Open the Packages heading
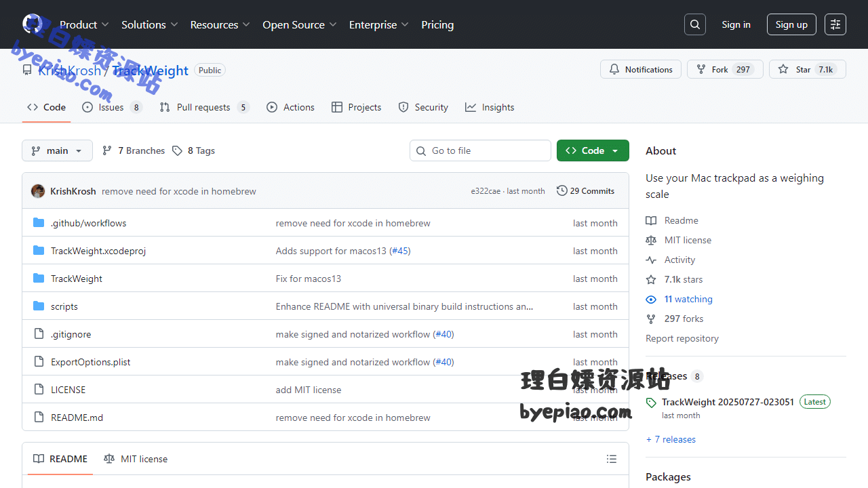The height and width of the screenshot is (488, 868). coord(668,477)
